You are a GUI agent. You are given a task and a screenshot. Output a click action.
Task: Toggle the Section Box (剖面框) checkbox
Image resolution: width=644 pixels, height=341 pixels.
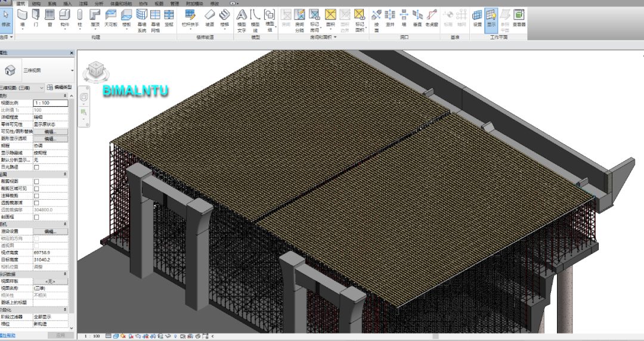click(x=36, y=217)
